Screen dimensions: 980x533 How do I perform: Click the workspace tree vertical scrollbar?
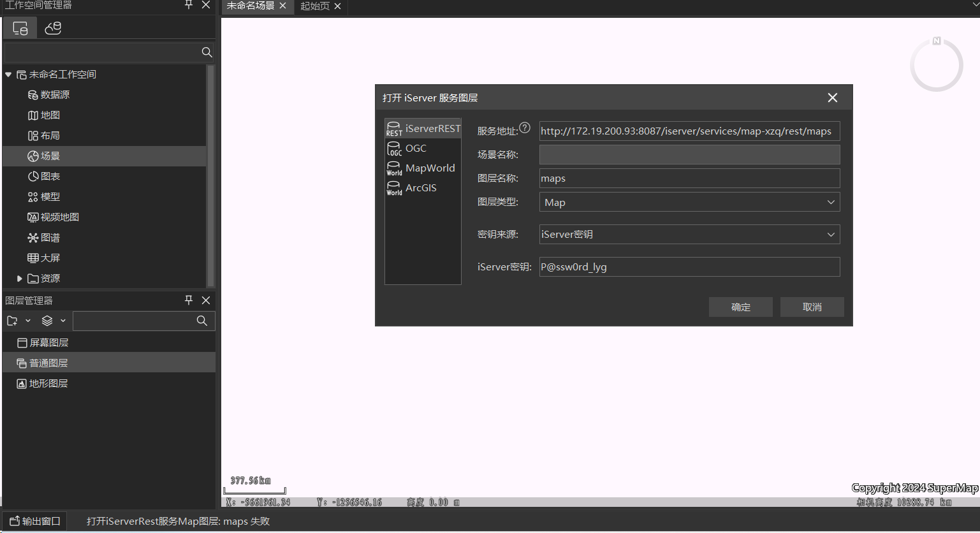pyautogui.click(x=210, y=175)
